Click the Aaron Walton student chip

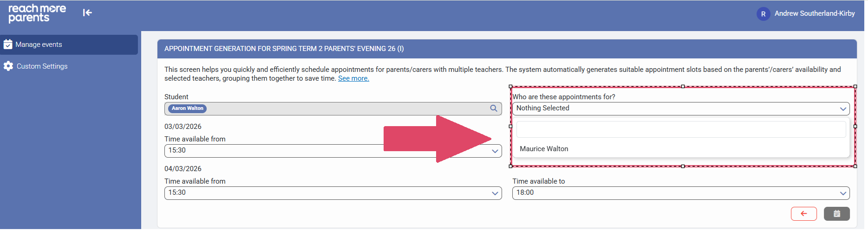click(x=188, y=109)
